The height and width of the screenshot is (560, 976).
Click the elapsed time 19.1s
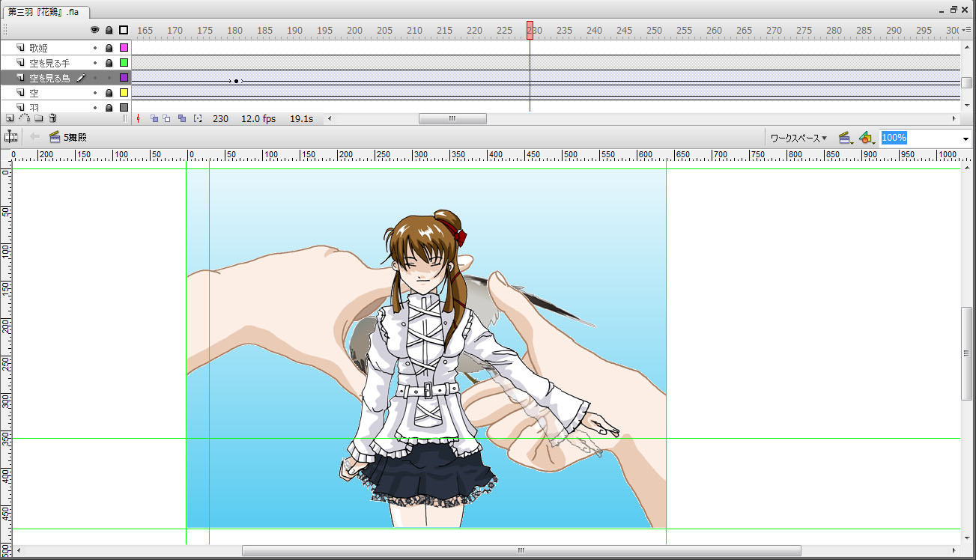301,118
